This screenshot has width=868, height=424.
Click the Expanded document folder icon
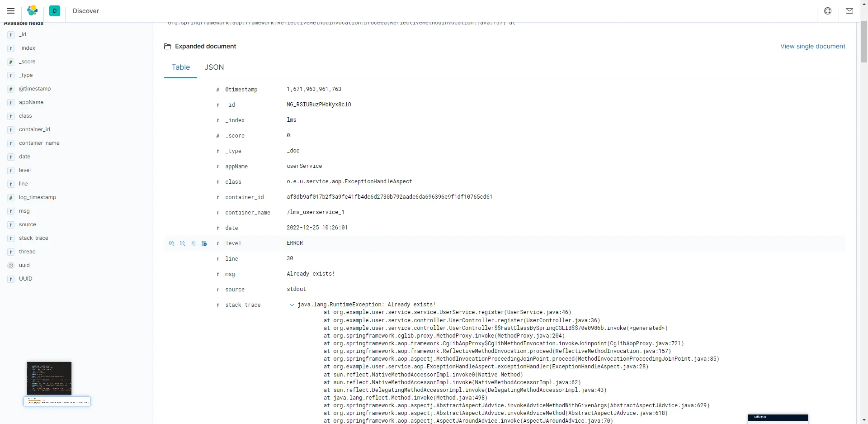pos(167,46)
